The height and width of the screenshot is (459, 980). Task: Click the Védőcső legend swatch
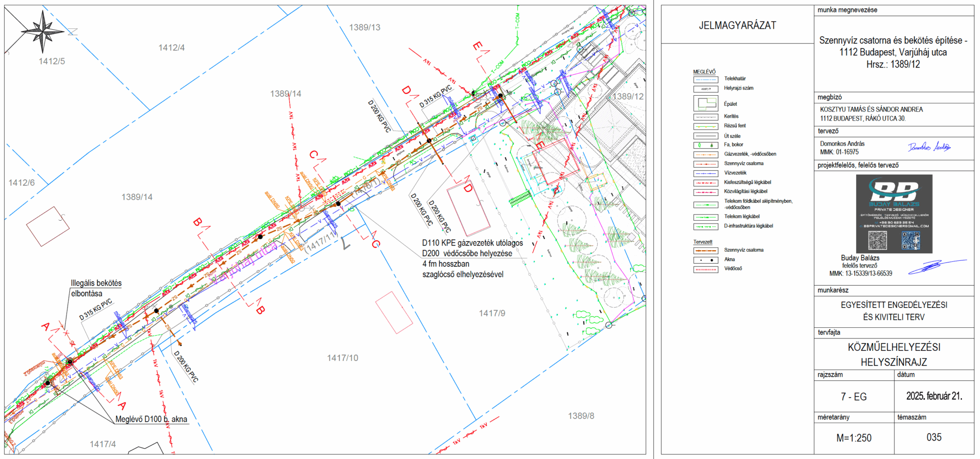pos(705,269)
